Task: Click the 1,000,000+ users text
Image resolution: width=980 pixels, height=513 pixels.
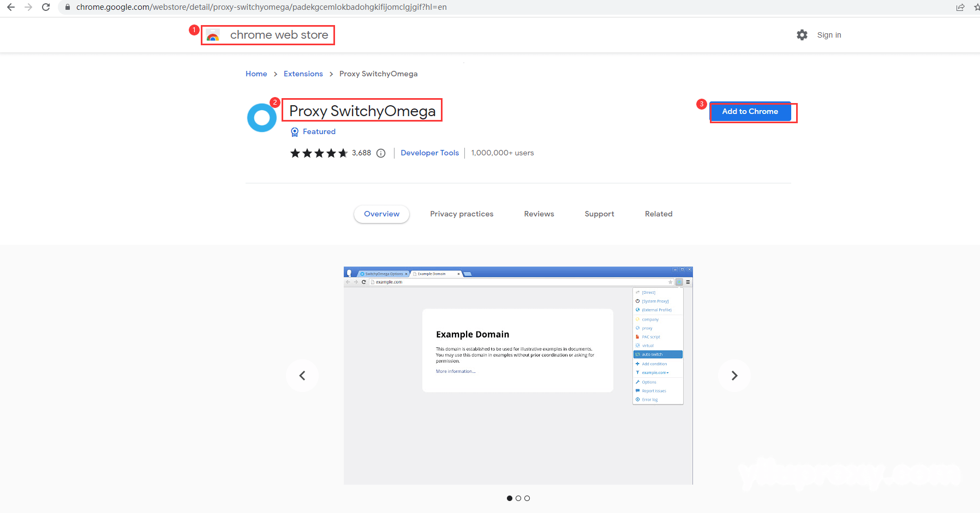Action: tap(503, 153)
